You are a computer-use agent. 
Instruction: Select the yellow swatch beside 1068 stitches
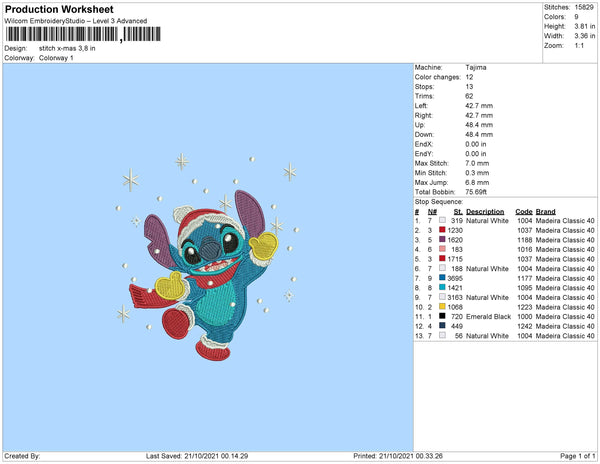point(442,306)
